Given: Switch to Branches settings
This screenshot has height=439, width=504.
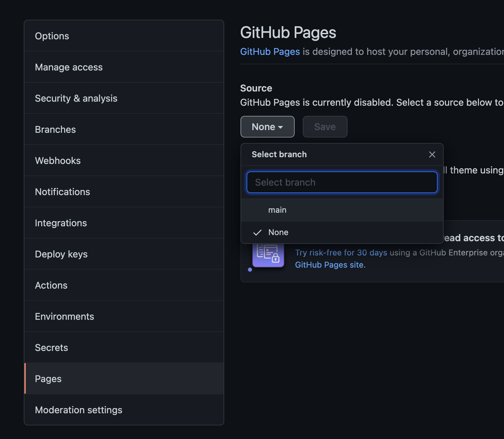Looking at the screenshot, I should coord(55,129).
